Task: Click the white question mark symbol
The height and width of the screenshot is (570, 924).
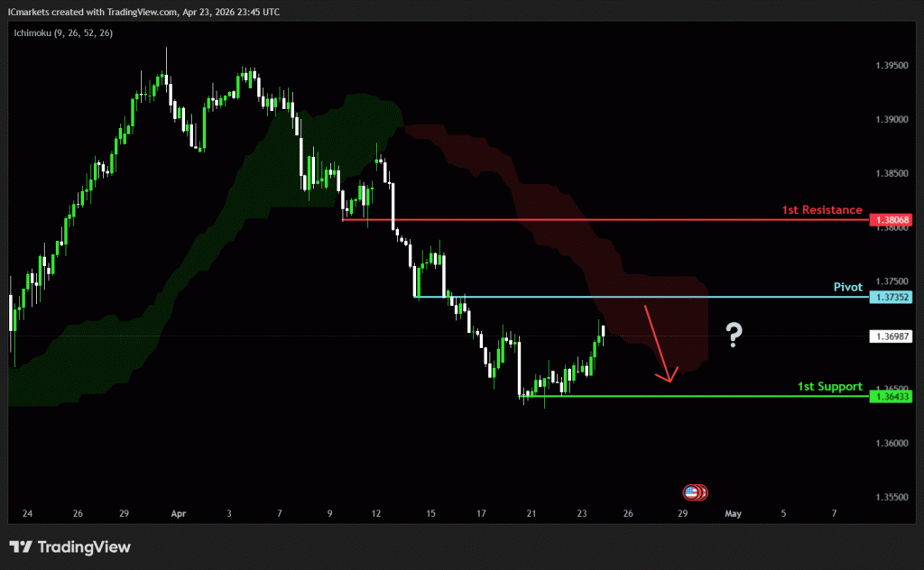Action: [735, 337]
